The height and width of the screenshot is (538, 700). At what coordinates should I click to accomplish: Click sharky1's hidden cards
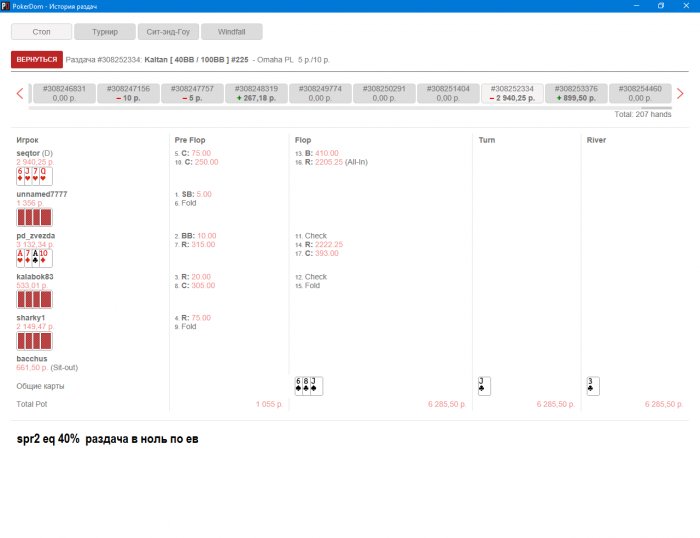(x=34, y=341)
